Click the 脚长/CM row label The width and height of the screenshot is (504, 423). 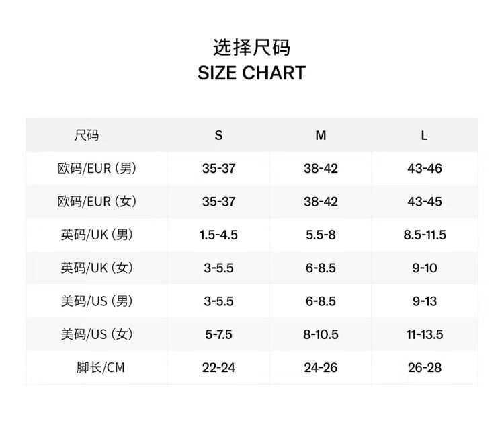coord(100,367)
